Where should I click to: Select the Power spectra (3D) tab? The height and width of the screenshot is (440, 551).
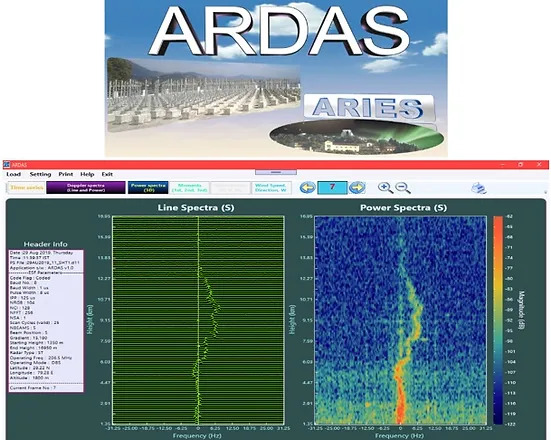148,188
